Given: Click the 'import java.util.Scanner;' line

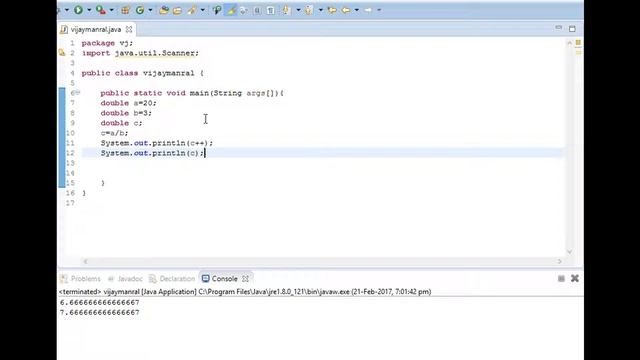Looking at the screenshot, I should click(x=140, y=53).
